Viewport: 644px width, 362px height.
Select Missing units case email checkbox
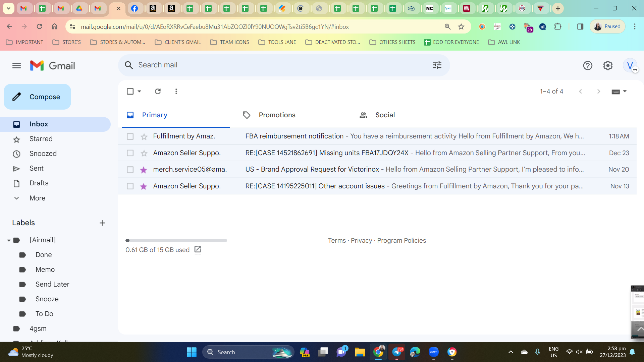pos(130,153)
